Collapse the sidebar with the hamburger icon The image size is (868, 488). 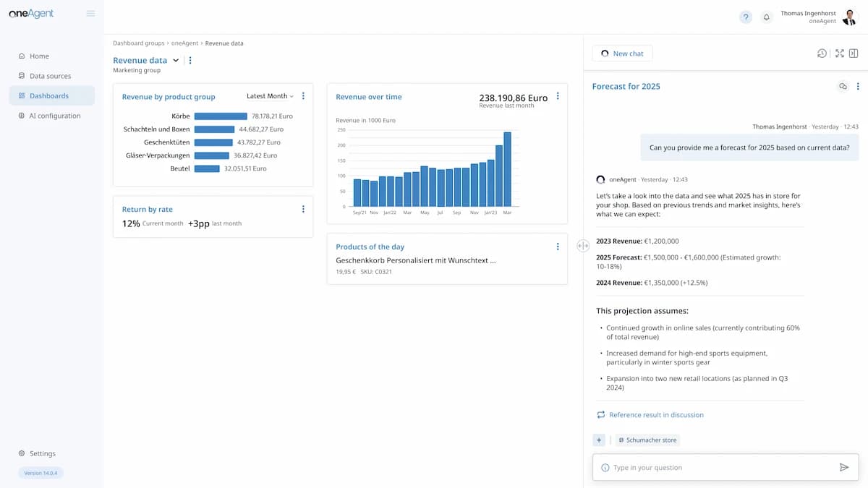tap(90, 13)
